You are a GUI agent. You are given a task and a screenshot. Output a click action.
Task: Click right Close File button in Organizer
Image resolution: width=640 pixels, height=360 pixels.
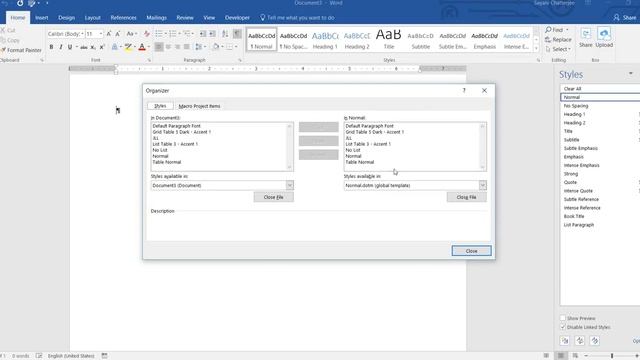point(467,197)
